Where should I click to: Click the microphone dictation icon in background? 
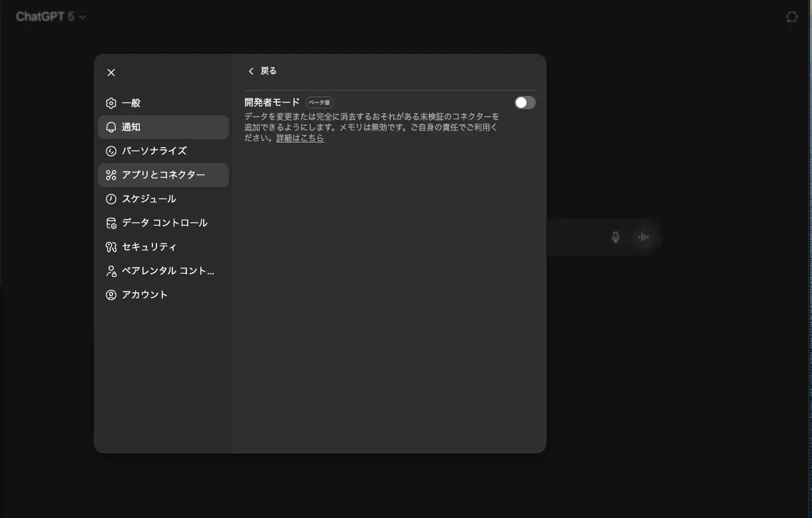click(616, 237)
